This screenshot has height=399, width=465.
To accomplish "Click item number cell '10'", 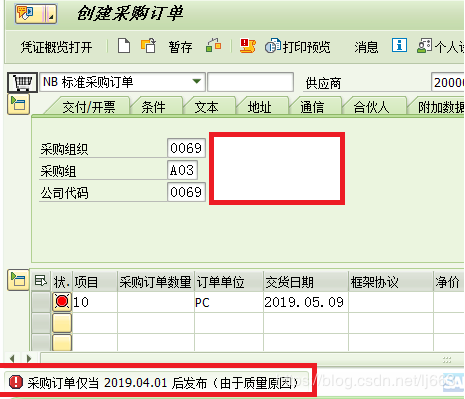I will click(95, 302).
